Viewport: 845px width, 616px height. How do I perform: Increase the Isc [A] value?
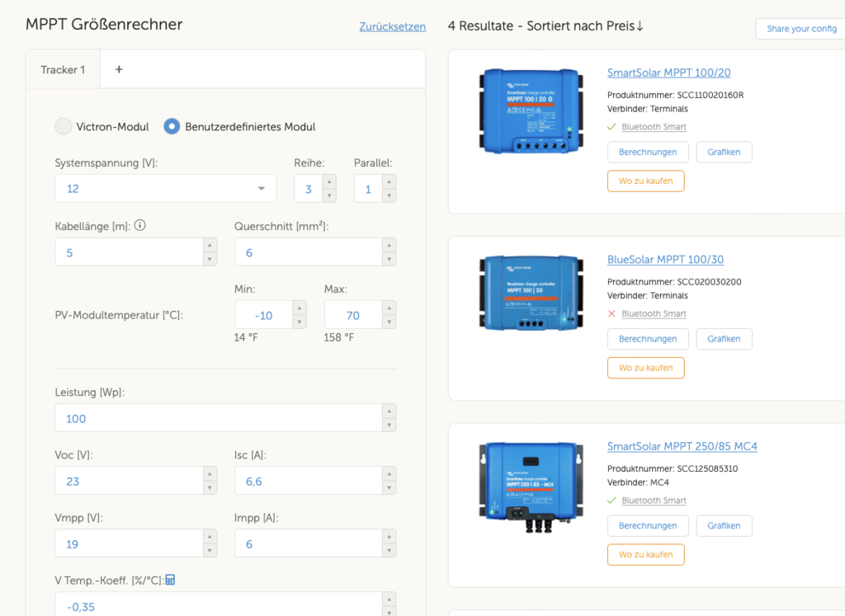pyautogui.click(x=389, y=474)
